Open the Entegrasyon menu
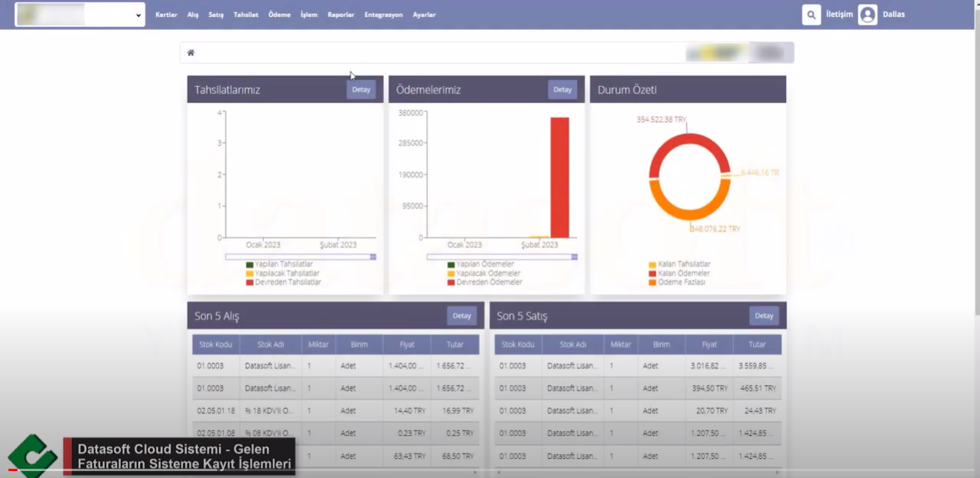The height and width of the screenshot is (478, 980). point(383,15)
